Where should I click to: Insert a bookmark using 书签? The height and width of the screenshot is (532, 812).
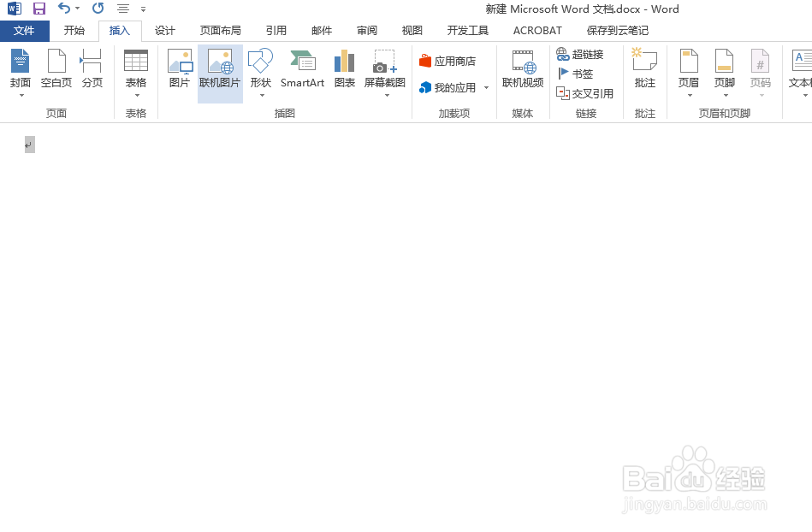tap(574, 73)
